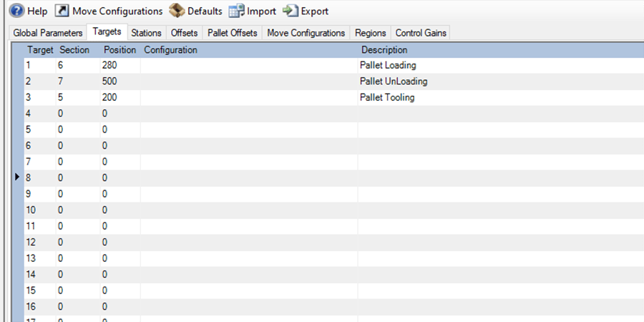Viewport: 644px width, 322px height.
Task: Click the Configuration cell of target 13
Action: [x=249, y=258]
